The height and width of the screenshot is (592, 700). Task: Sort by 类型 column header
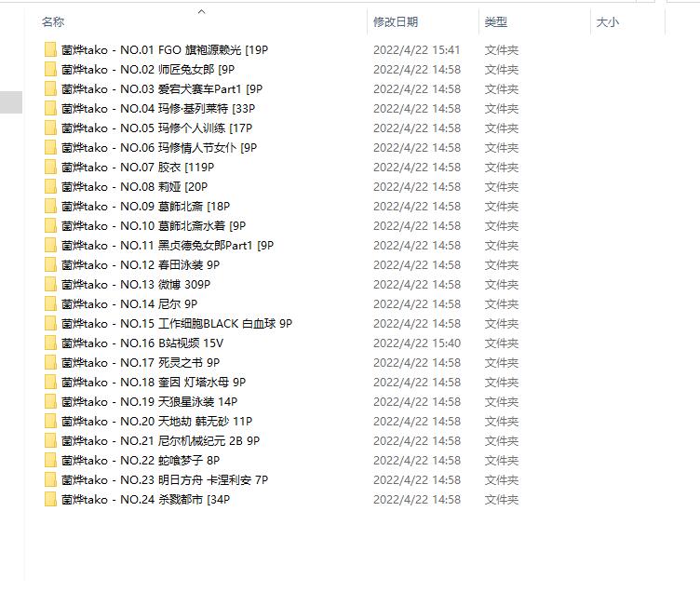(496, 21)
